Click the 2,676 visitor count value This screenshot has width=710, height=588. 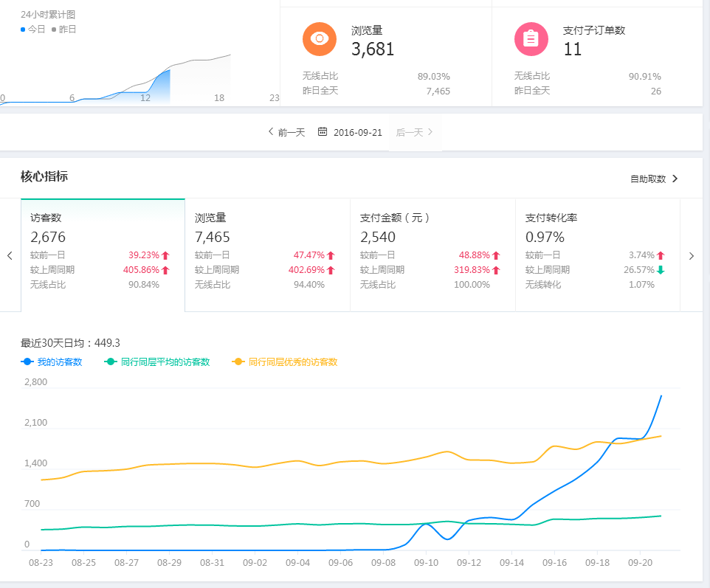pos(48,237)
